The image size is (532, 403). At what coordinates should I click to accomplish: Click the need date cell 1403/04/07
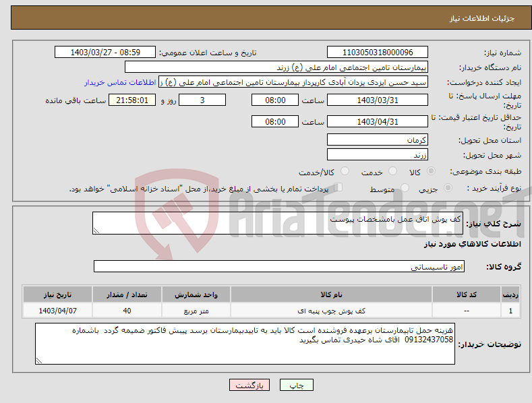(58, 311)
